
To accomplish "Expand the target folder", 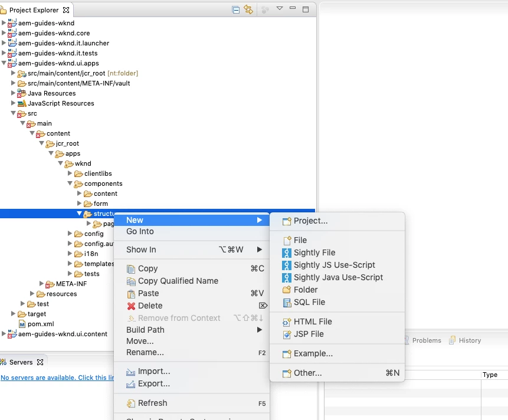I will click(x=13, y=313).
